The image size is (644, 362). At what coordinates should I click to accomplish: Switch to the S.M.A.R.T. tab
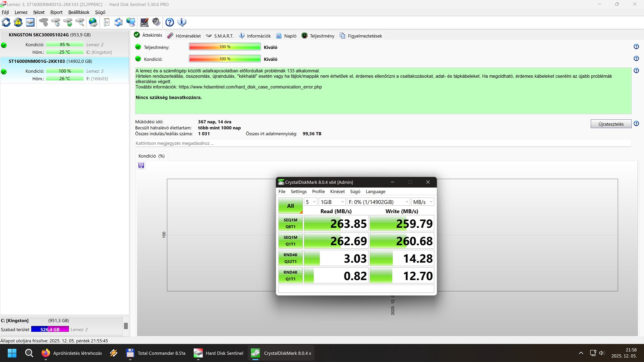(220, 36)
